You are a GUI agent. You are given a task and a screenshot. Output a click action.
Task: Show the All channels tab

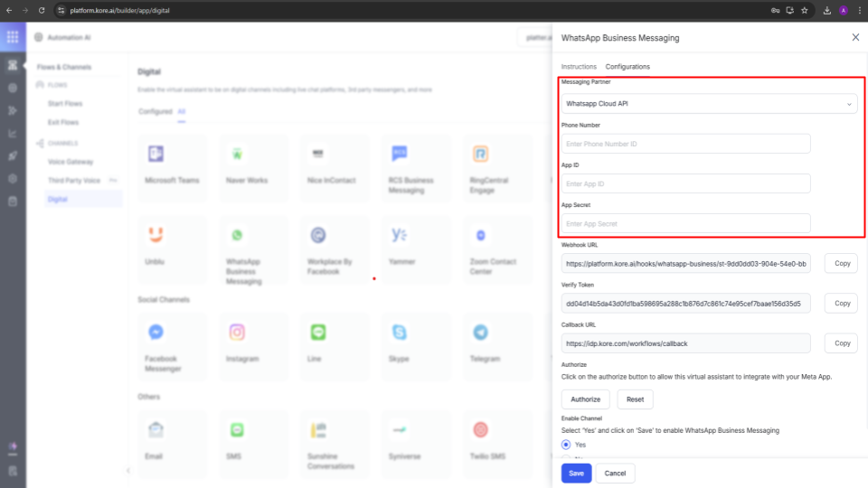point(181,111)
